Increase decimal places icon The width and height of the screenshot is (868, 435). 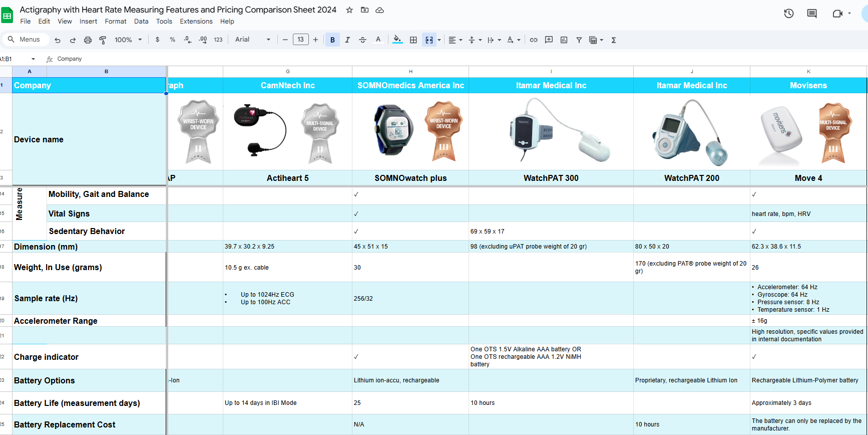pos(203,40)
